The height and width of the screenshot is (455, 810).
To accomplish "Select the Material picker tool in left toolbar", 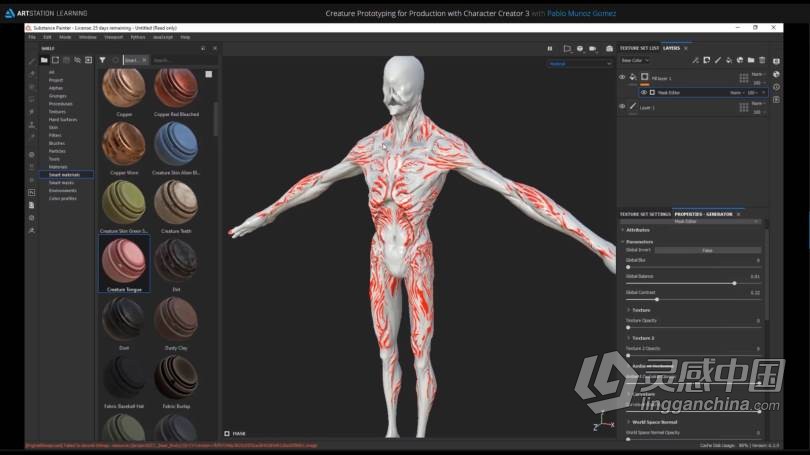I will (32, 137).
